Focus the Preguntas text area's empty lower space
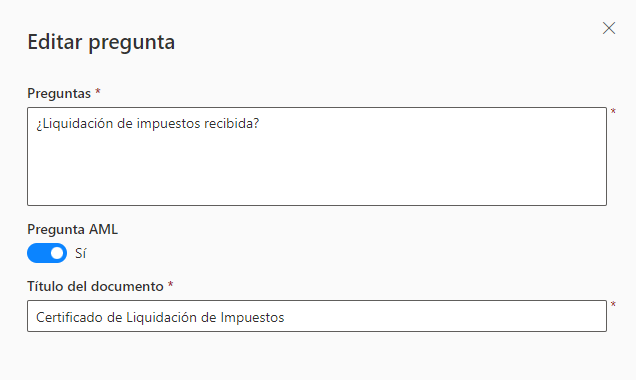This screenshot has width=636, height=380. tap(317, 170)
